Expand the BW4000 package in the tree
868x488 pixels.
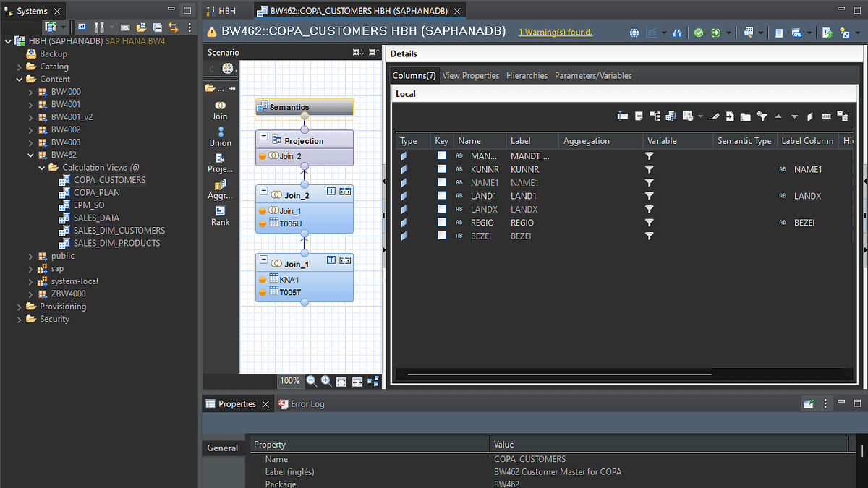point(30,92)
